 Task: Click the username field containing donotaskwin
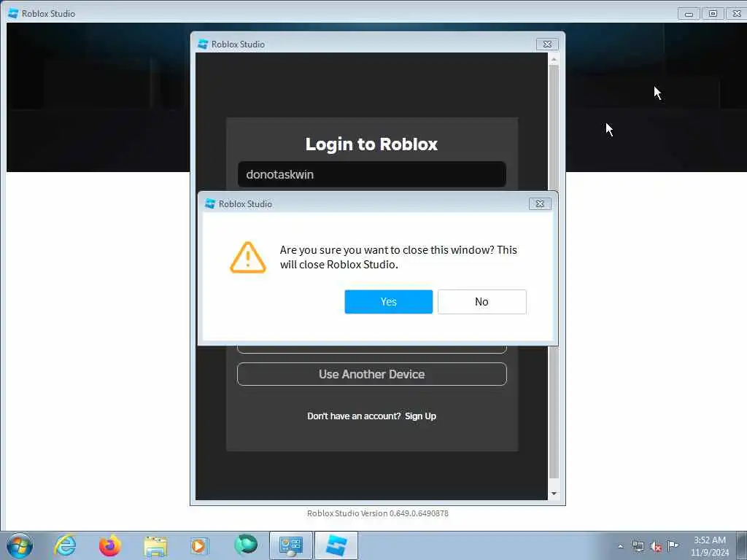point(371,174)
